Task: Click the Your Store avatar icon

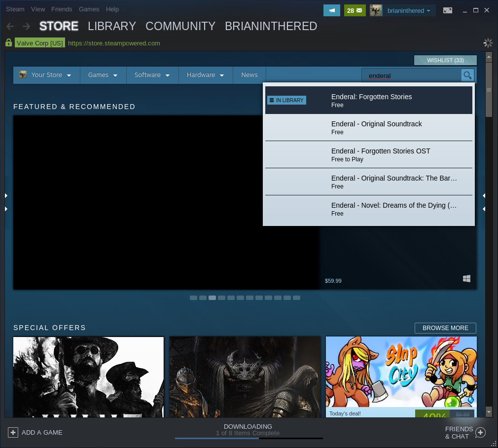Action: pos(23,75)
